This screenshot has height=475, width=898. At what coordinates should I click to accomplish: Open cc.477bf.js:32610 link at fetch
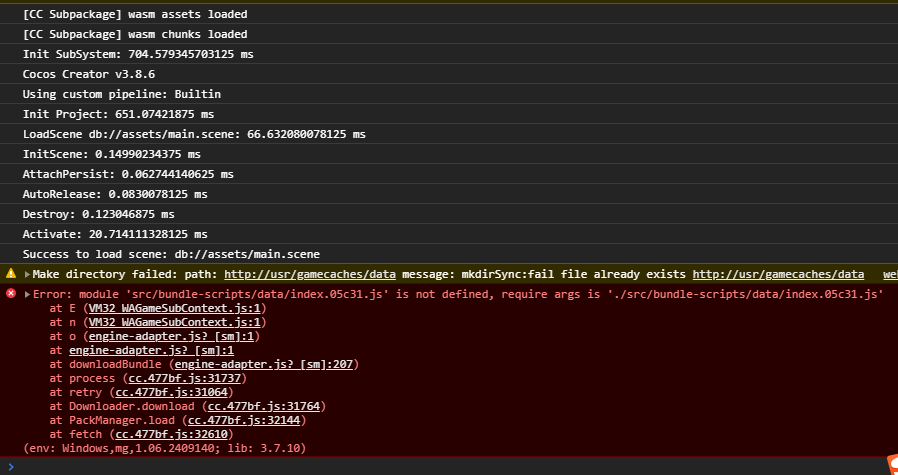[x=172, y=434]
